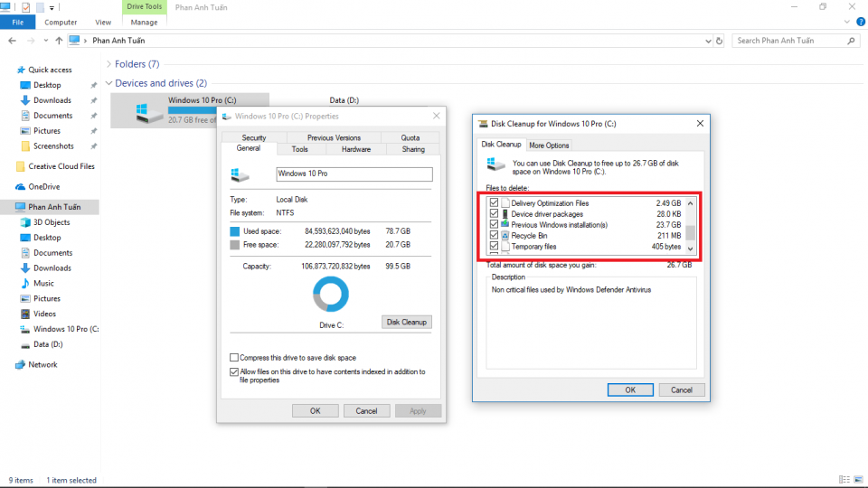The width and height of the screenshot is (868, 488).
Task: Open the Computer ribbon tab
Action: click(x=61, y=22)
